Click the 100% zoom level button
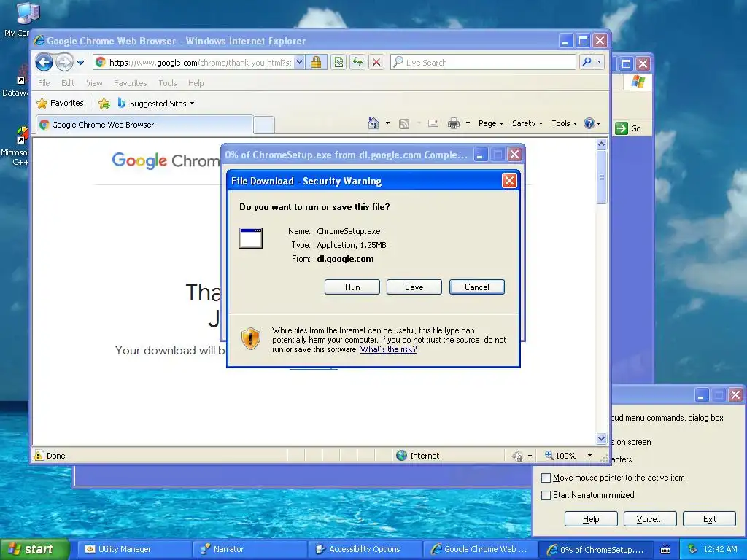Viewport: 747px width, 560px height. (560, 455)
